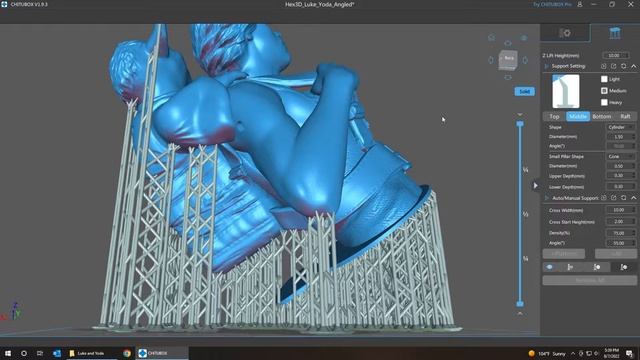The height and width of the screenshot is (360, 640).
Task: Click CHITUBOX taskbar button
Action: pyautogui.click(x=162, y=353)
